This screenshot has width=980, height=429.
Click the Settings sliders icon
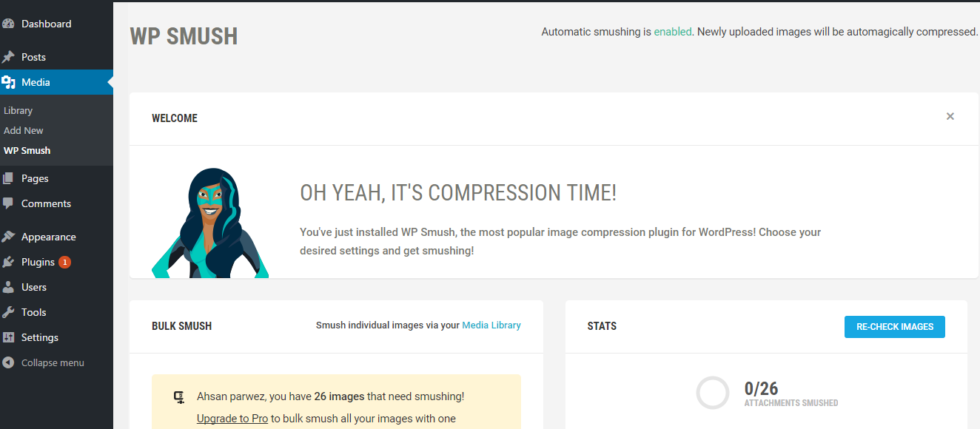(8, 337)
